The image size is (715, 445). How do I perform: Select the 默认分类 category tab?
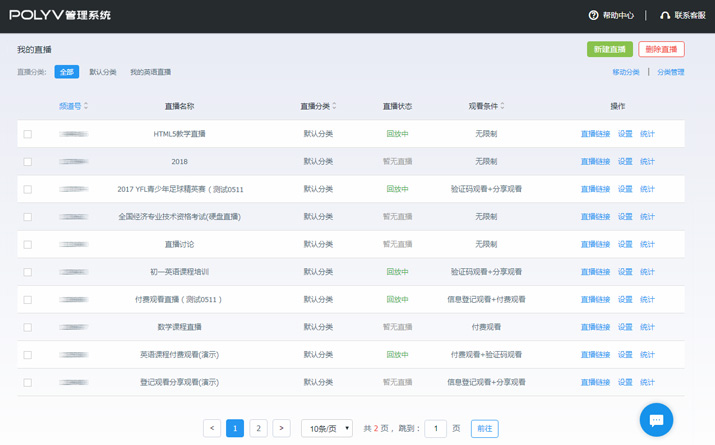[103, 72]
